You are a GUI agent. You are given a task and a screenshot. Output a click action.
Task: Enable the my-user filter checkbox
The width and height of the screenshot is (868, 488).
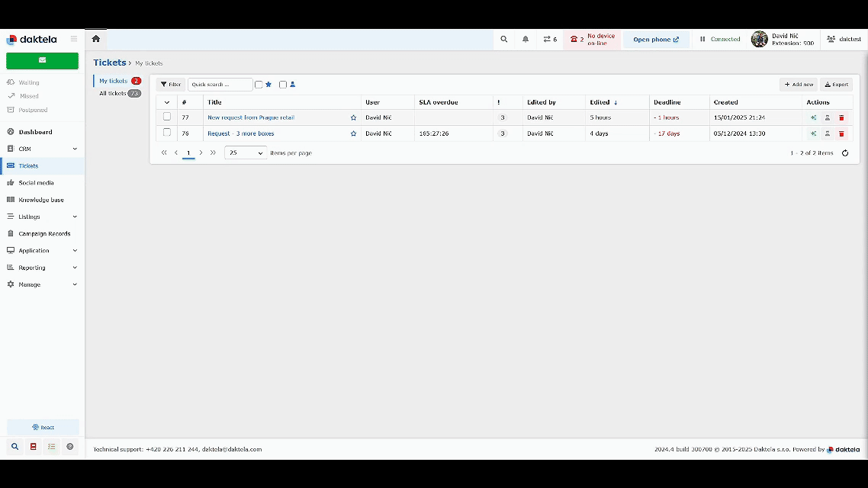click(283, 85)
